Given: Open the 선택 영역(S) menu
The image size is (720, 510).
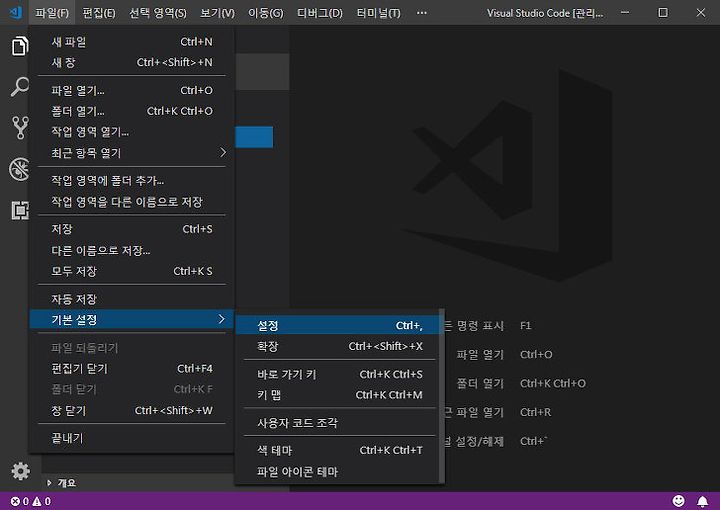Looking at the screenshot, I should click(x=158, y=13).
